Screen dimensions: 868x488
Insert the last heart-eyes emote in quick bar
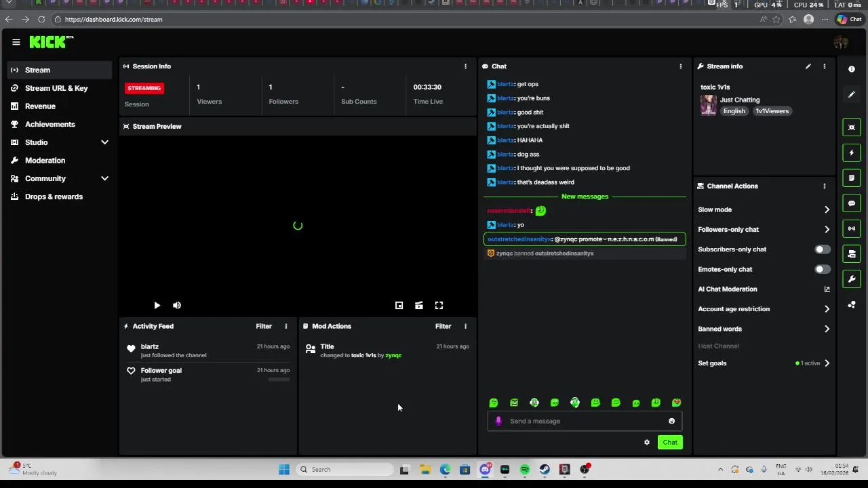(x=677, y=403)
